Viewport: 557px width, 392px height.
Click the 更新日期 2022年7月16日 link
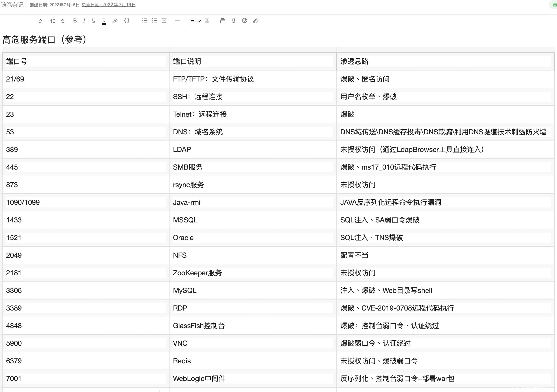coord(109,5)
